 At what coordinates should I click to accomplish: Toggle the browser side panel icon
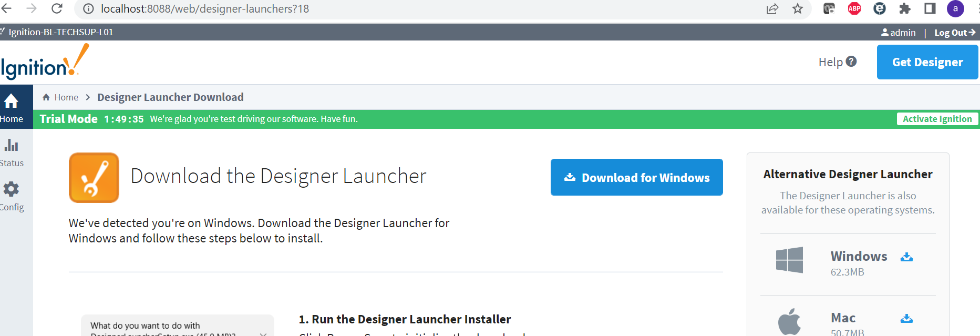click(930, 8)
